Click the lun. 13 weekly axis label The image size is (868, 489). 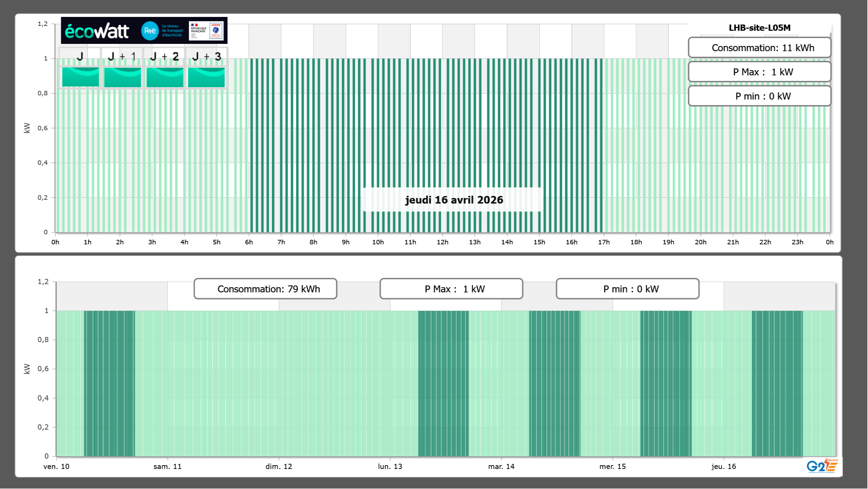(390, 467)
